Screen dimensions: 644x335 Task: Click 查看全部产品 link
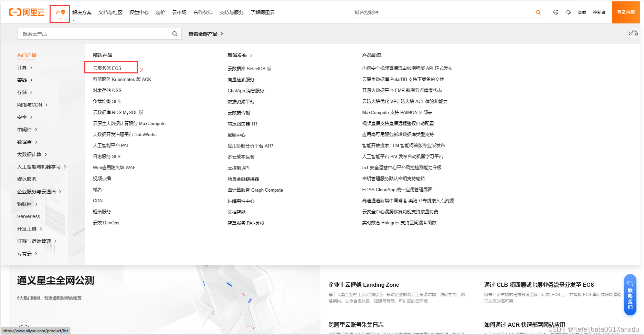206,34
